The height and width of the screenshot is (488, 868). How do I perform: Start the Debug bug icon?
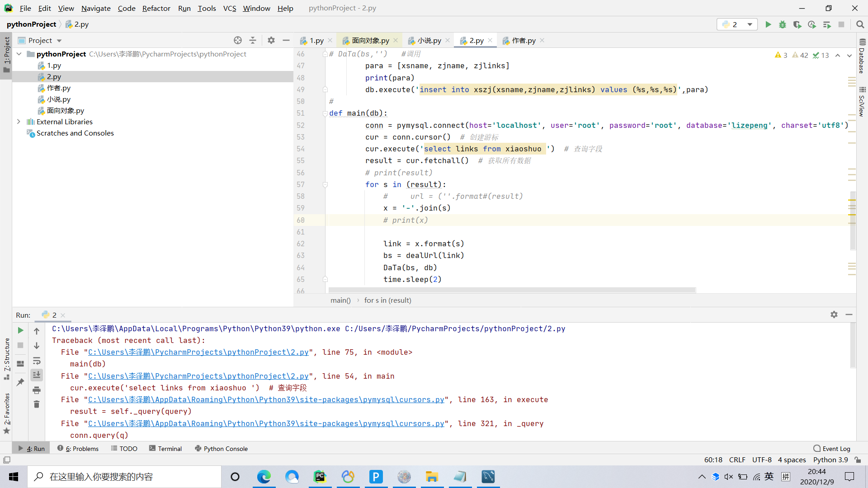783,24
